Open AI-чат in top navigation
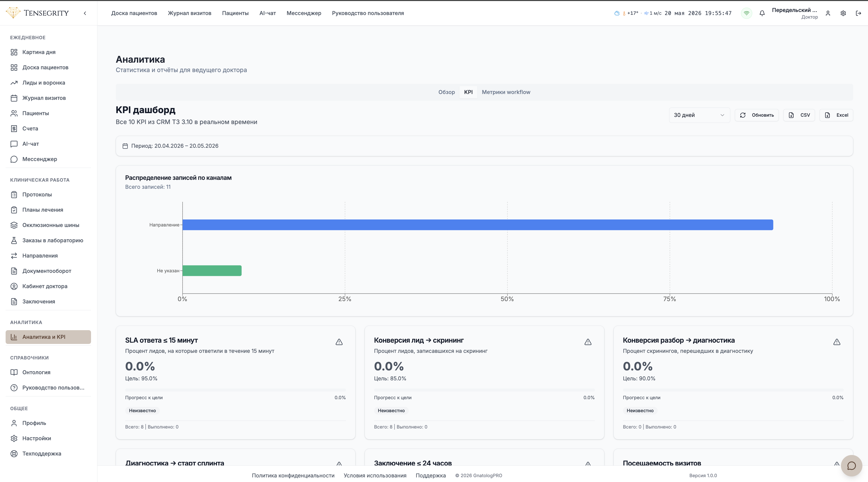Viewport: 868px width, 482px height. pyautogui.click(x=267, y=13)
